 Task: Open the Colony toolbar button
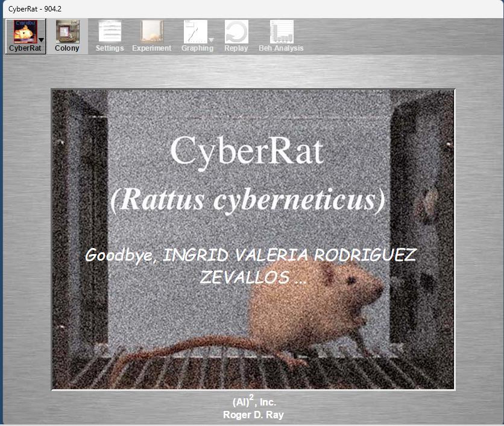67,36
